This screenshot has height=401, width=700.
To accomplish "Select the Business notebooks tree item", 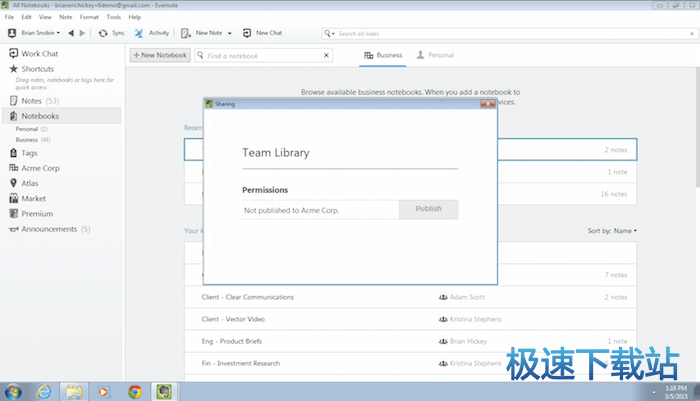I will point(33,140).
